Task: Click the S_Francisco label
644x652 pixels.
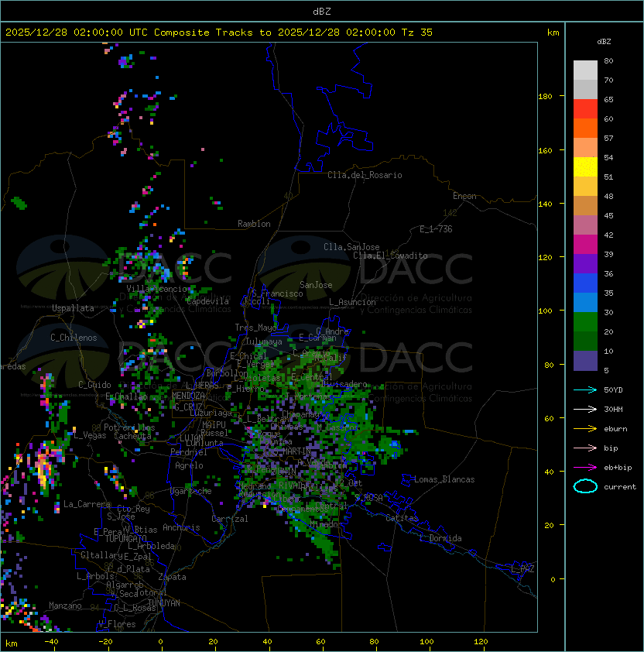Action: [x=277, y=293]
